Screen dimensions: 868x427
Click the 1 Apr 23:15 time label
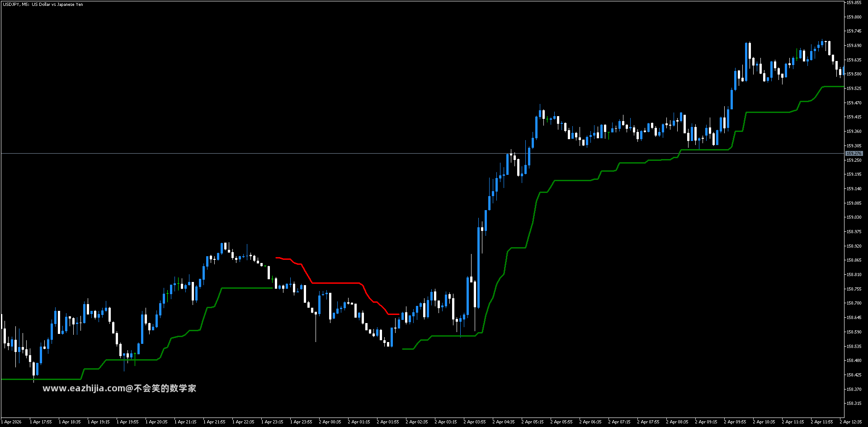(272, 422)
